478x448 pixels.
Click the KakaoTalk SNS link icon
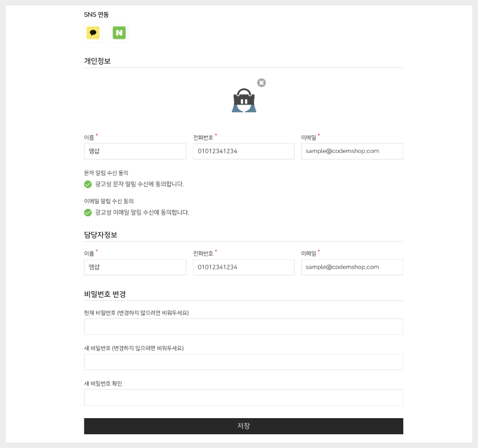(93, 33)
